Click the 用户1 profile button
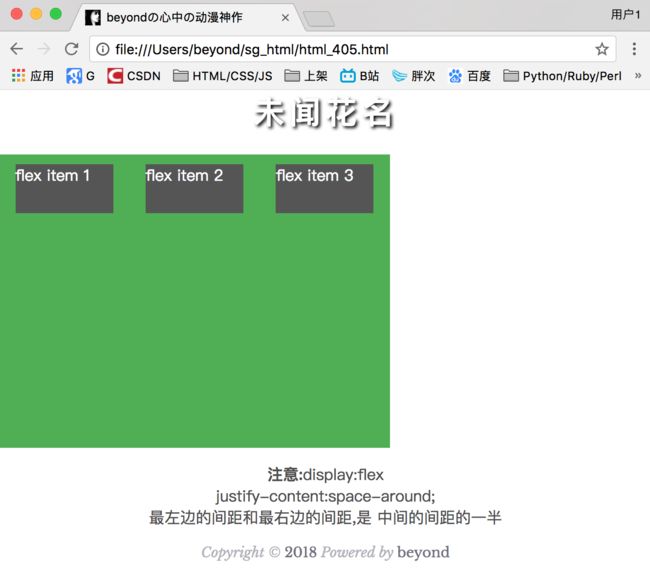The width and height of the screenshot is (650, 571). click(x=626, y=15)
